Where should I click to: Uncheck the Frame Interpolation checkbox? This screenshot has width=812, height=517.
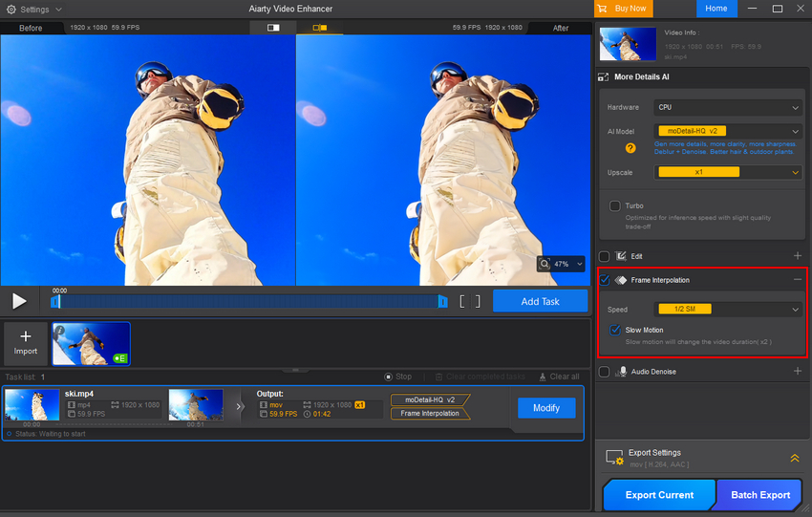pyautogui.click(x=605, y=280)
